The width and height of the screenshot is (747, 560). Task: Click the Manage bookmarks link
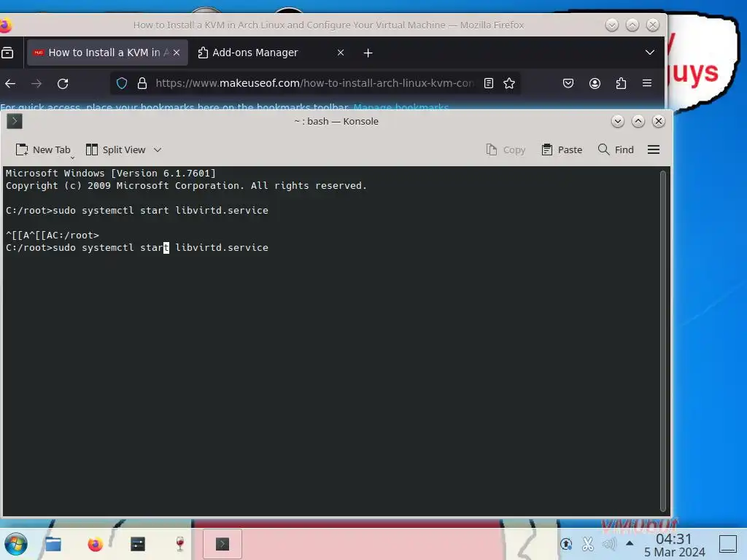pyautogui.click(x=400, y=106)
